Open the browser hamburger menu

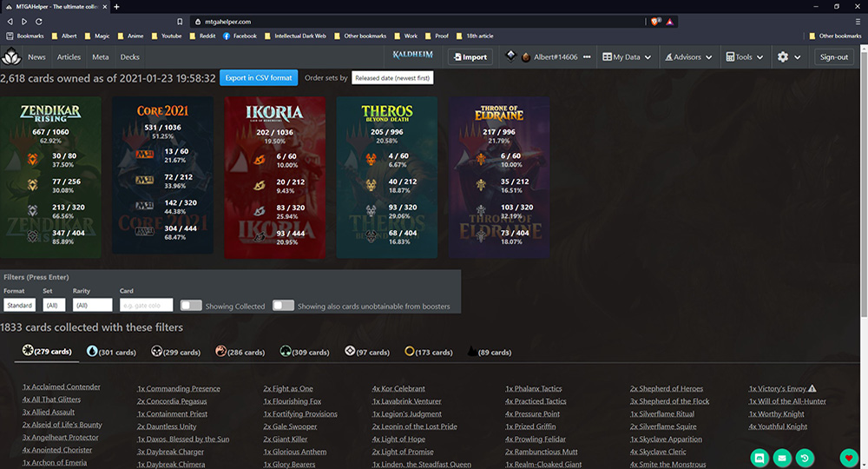(x=858, y=22)
